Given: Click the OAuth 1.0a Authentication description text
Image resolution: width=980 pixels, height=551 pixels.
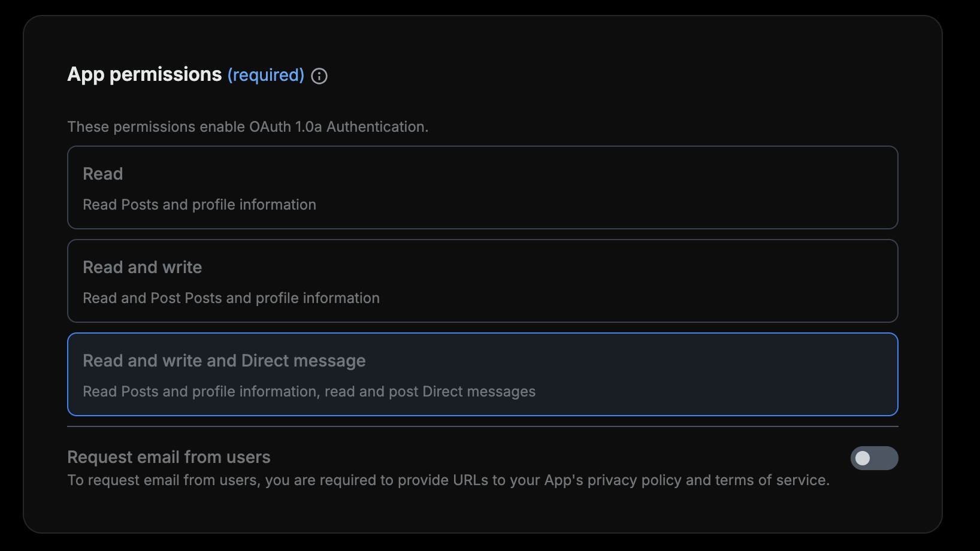Looking at the screenshot, I should point(247,127).
